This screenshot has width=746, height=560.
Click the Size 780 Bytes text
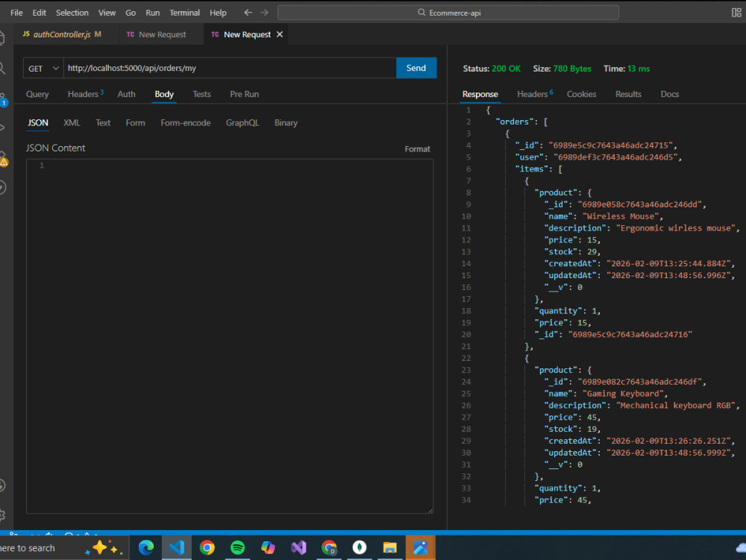click(562, 69)
